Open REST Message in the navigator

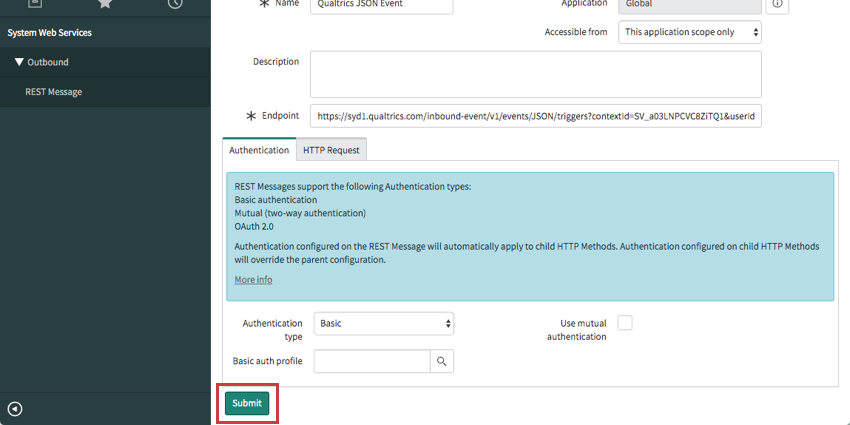(54, 92)
